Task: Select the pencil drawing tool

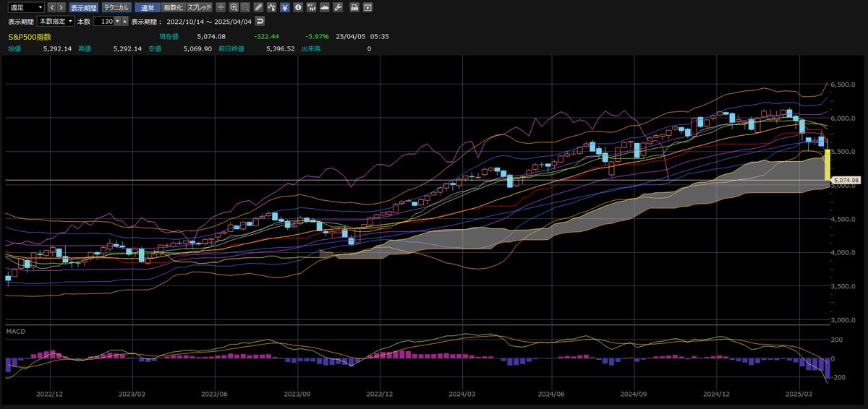Action: tap(258, 7)
